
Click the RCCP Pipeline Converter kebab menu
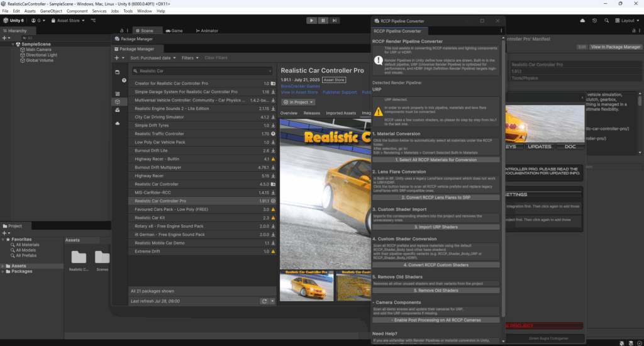[x=501, y=31]
